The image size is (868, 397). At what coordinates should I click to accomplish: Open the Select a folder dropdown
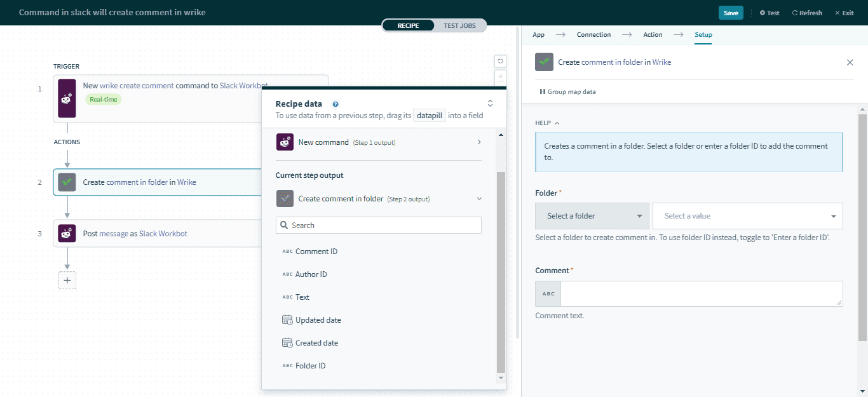tap(592, 216)
